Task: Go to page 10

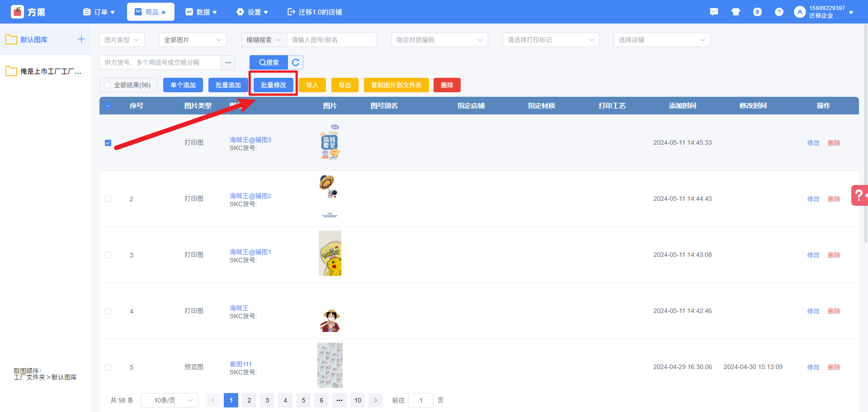Action: point(358,400)
